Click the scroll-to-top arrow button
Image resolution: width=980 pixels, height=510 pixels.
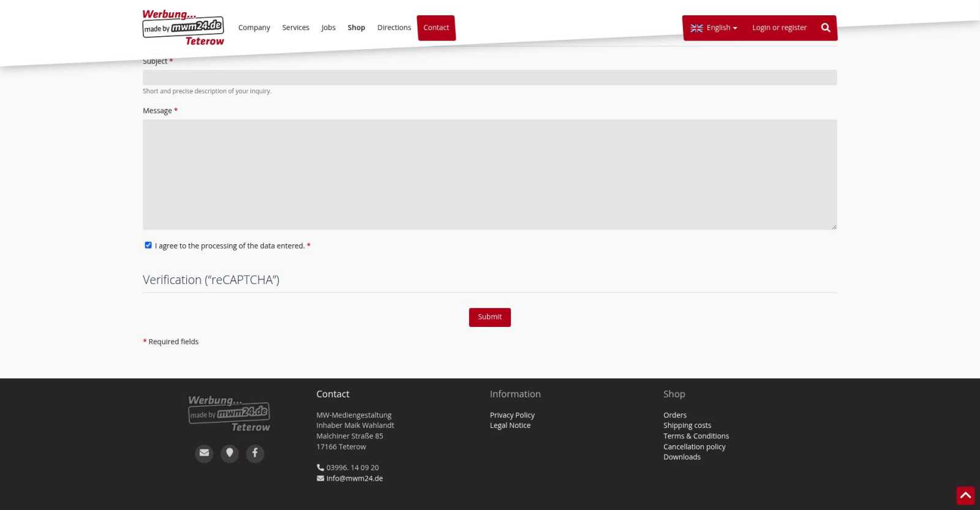coord(965,495)
